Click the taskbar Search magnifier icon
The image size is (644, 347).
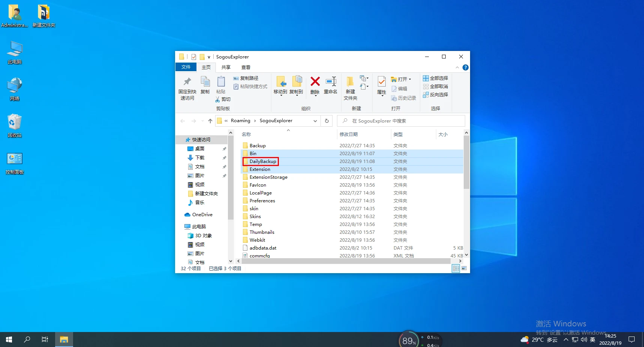point(27,340)
